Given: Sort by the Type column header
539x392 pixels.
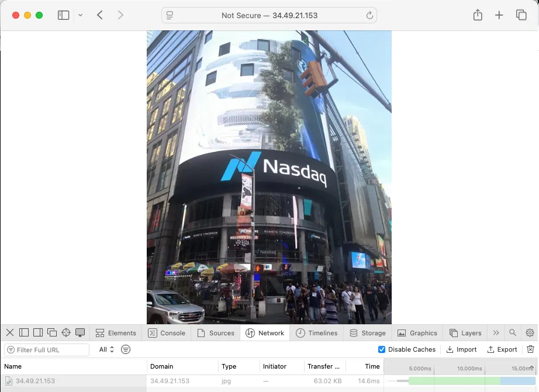Looking at the screenshot, I should (239, 366).
